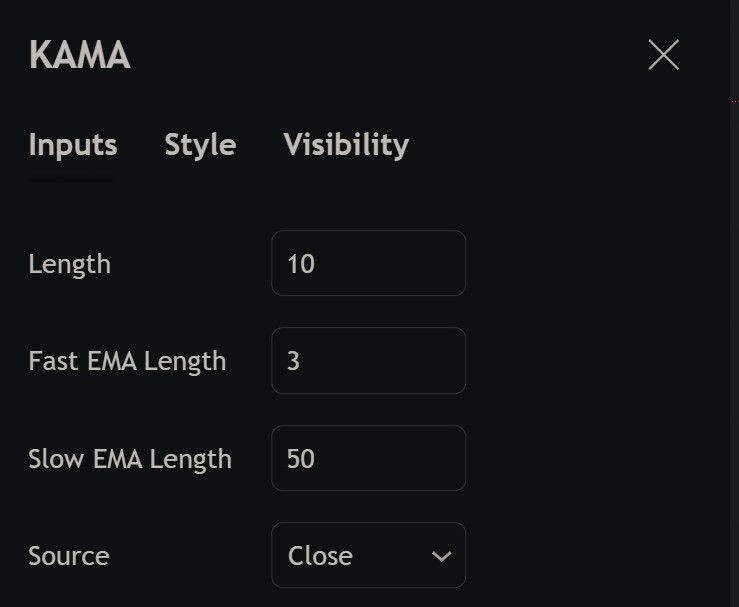The height and width of the screenshot is (607, 739).
Task: Click the Slow EMA Length label
Action: coord(130,459)
